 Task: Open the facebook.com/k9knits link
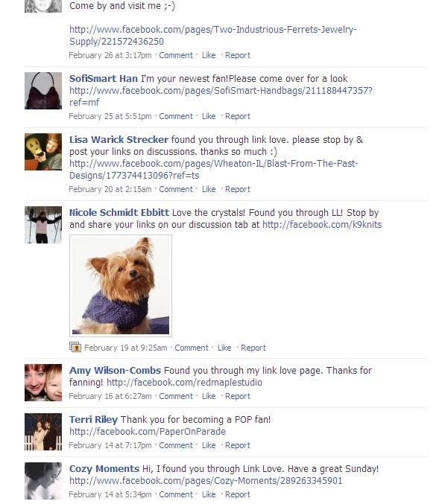pos(322,224)
